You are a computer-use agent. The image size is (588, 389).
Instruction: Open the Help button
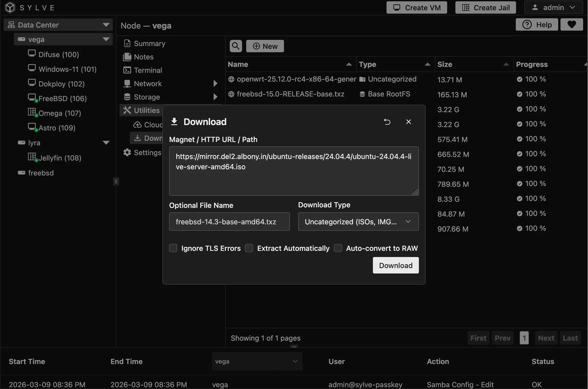[537, 25]
